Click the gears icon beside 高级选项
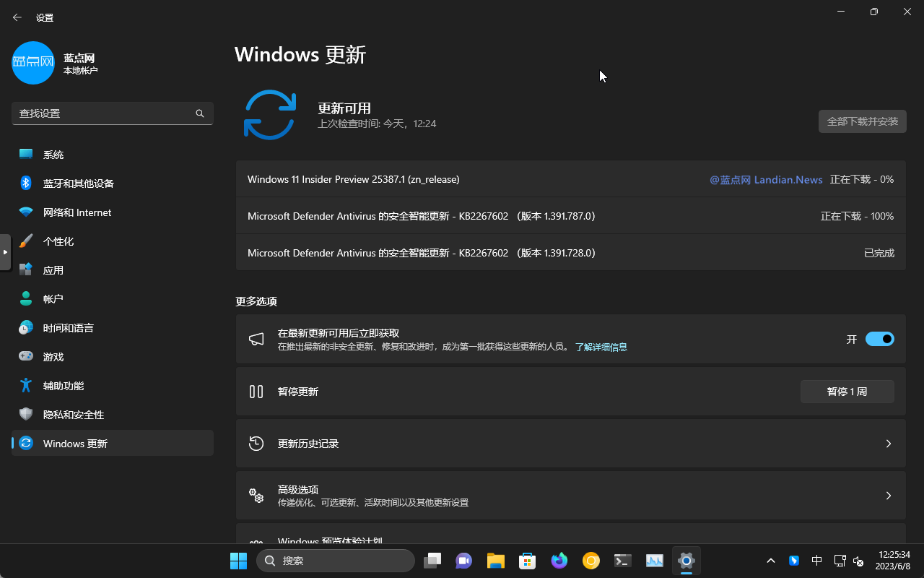Screen dimensions: 924x578 [x=256, y=496]
